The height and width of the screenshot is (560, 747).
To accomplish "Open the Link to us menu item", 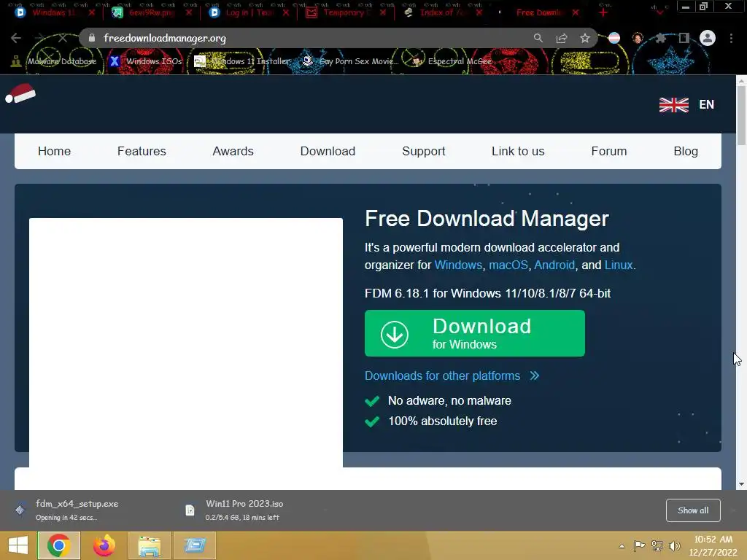I will coord(518,151).
